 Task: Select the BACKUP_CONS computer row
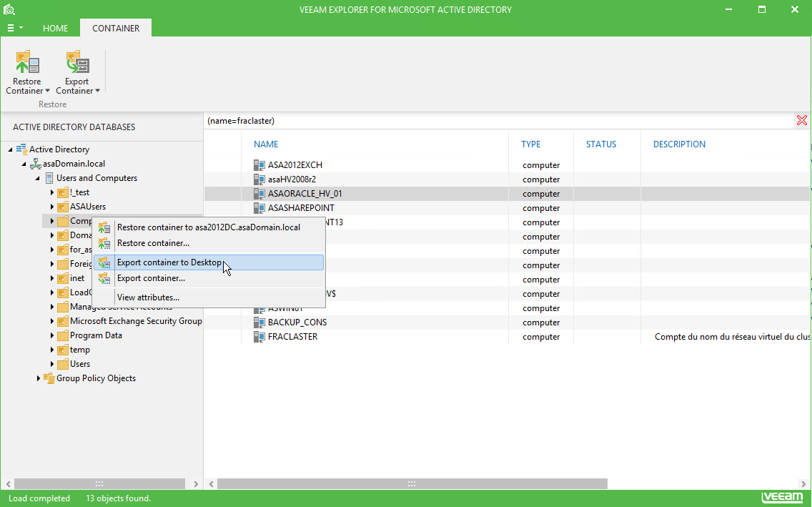pyautogui.click(x=508, y=322)
